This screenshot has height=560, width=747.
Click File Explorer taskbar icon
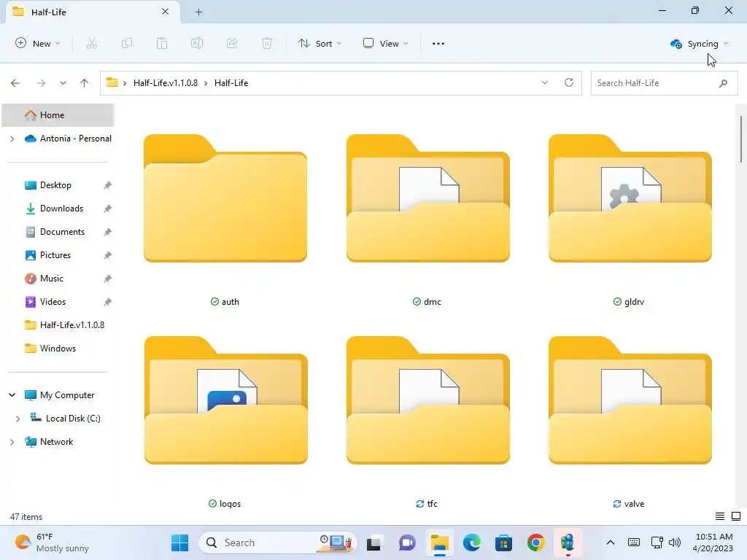coord(439,542)
